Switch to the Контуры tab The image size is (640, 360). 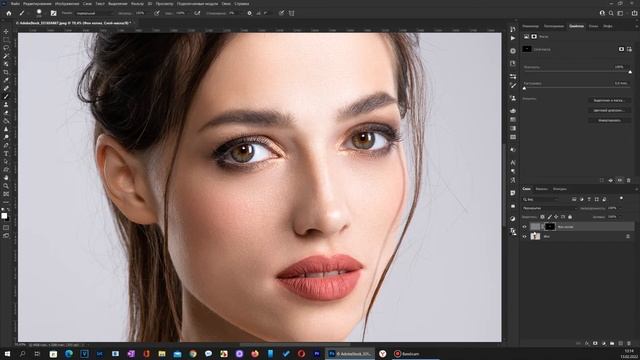[x=560, y=189]
